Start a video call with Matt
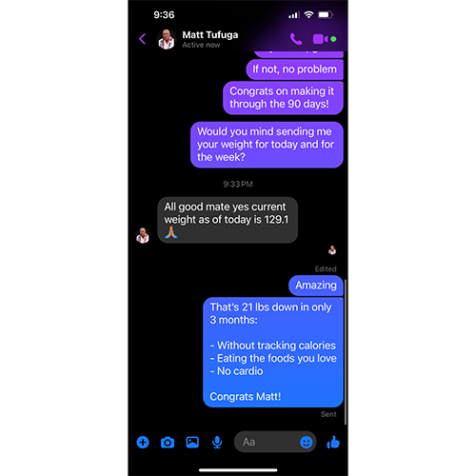 coord(320,39)
